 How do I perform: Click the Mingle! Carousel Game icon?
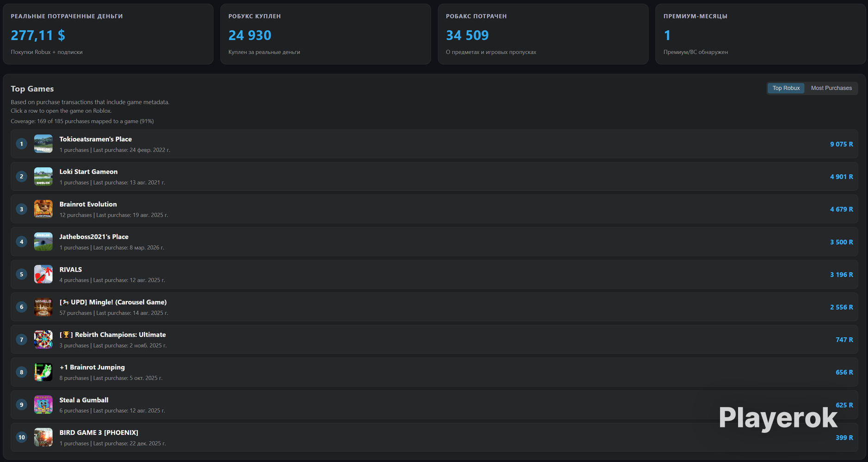click(43, 307)
